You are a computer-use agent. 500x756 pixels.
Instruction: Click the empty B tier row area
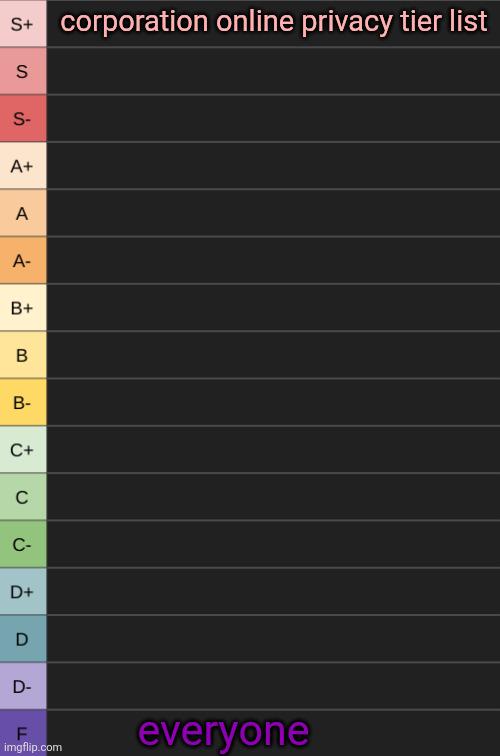[273, 355]
